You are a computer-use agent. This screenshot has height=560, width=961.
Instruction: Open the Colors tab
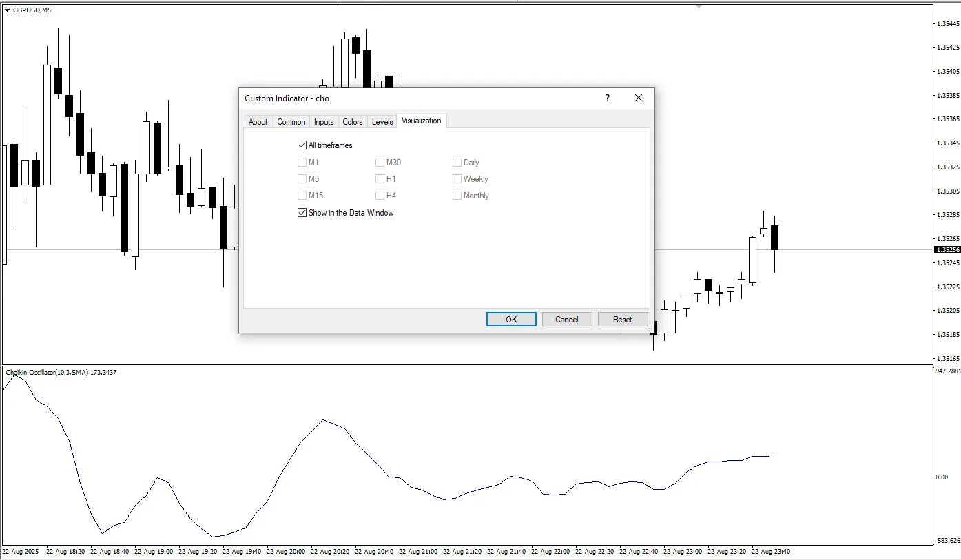[353, 122]
